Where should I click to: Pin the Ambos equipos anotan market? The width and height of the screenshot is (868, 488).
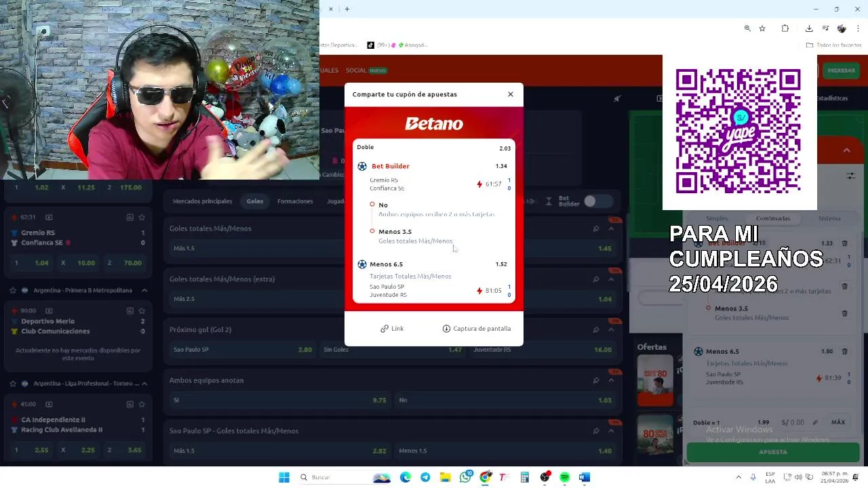(596, 380)
